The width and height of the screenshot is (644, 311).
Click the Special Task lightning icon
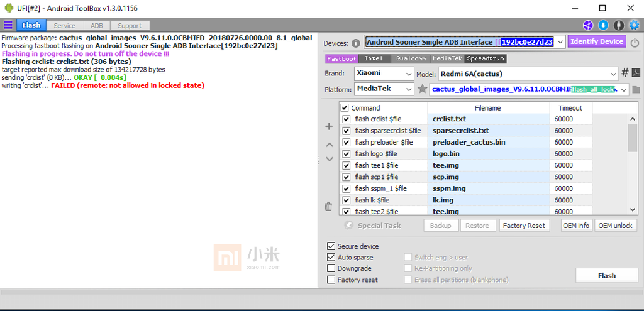[x=348, y=226]
